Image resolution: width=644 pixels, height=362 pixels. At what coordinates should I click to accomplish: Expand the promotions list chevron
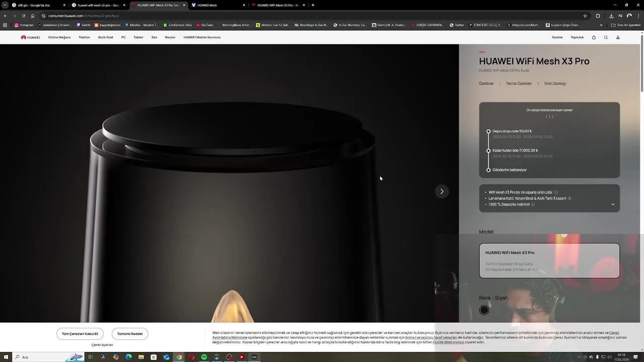pos(613,204)
